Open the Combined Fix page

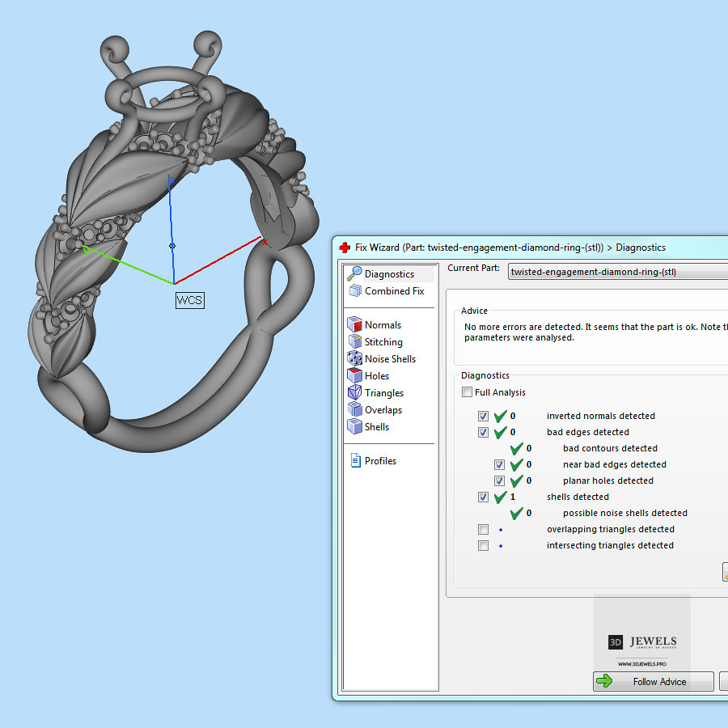pos(394,291)
